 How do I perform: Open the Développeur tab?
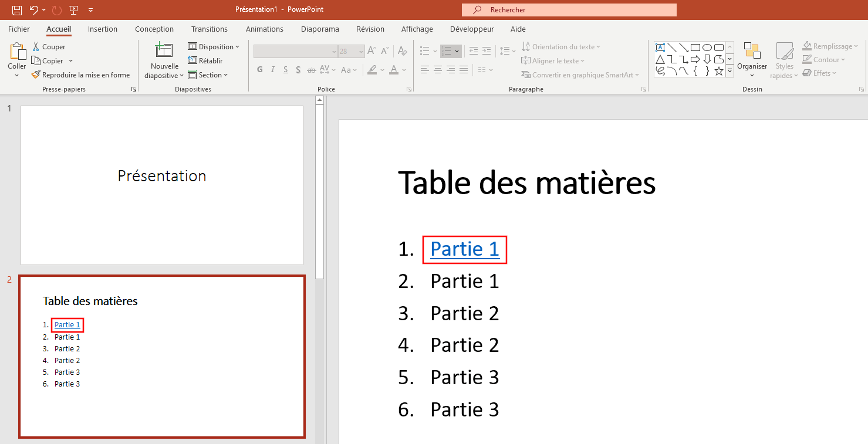tap(472, 29)
